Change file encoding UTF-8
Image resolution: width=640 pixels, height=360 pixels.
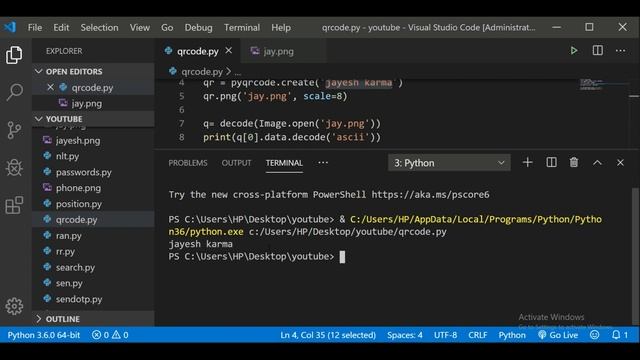tap(445, 335)
